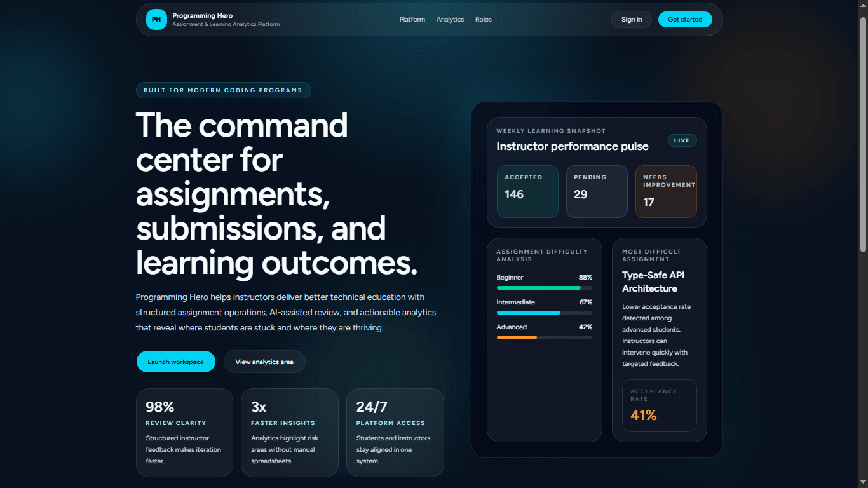
Task: Select the Accepted 146 stat card
Action: tap(527, 192)
